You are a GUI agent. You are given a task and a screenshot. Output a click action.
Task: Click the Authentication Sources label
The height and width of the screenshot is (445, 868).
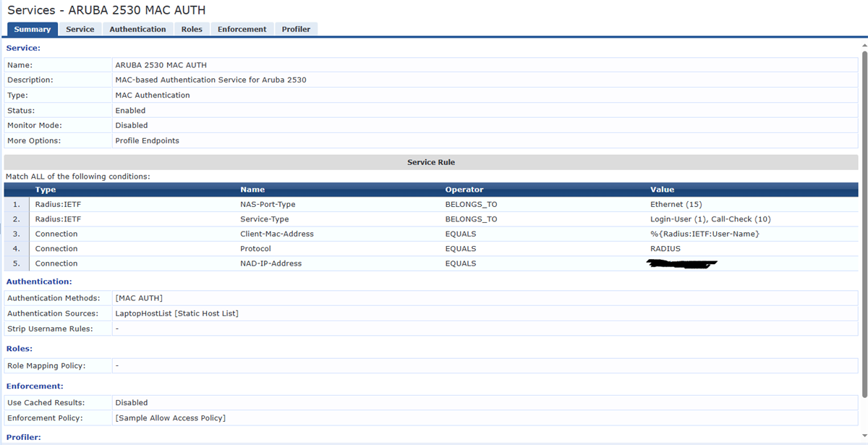53,313
